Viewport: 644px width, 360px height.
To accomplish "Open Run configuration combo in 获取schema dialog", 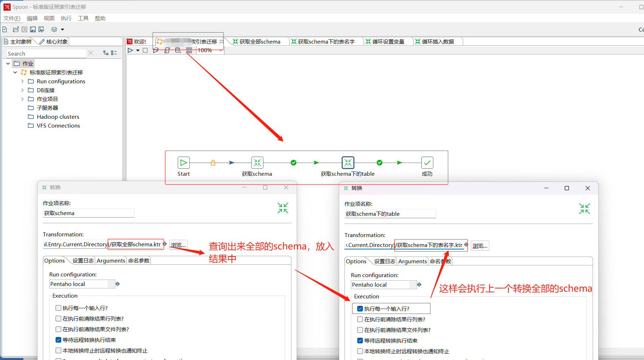I will (82, 284).
